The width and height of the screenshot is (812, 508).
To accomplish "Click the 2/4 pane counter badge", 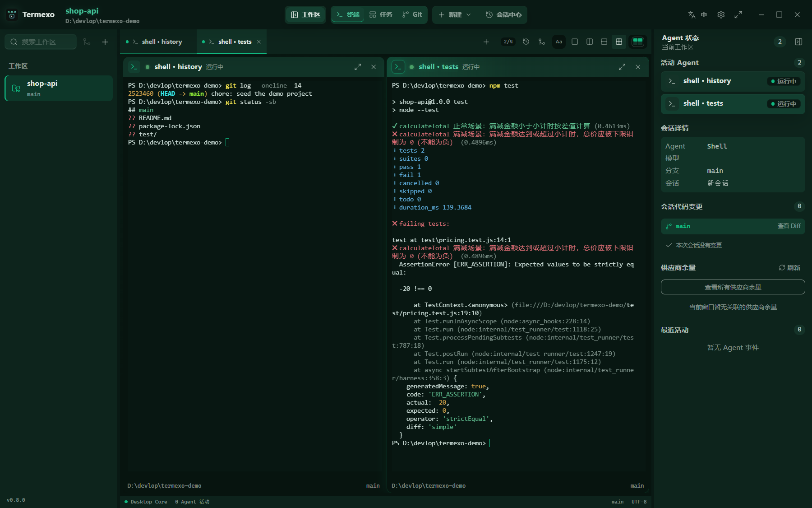I will coord(508,42).
